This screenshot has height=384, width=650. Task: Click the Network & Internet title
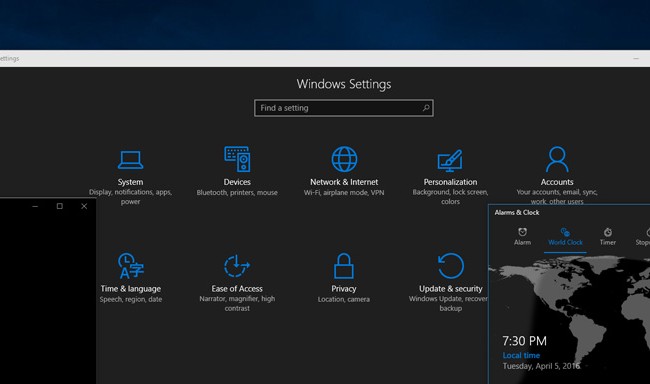(344, 182)
